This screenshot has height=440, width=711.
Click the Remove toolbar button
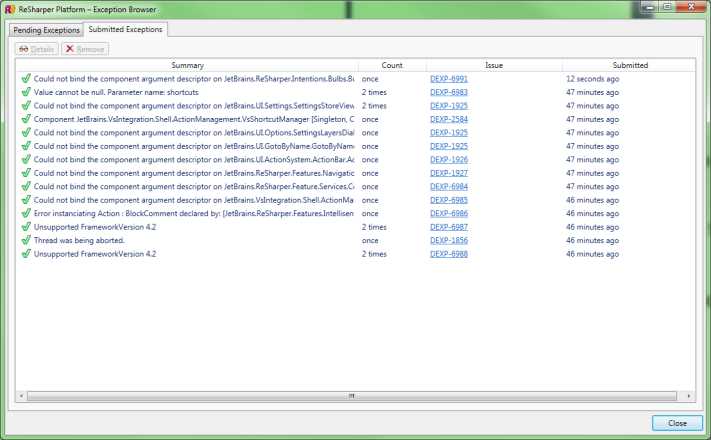point(85,49)
